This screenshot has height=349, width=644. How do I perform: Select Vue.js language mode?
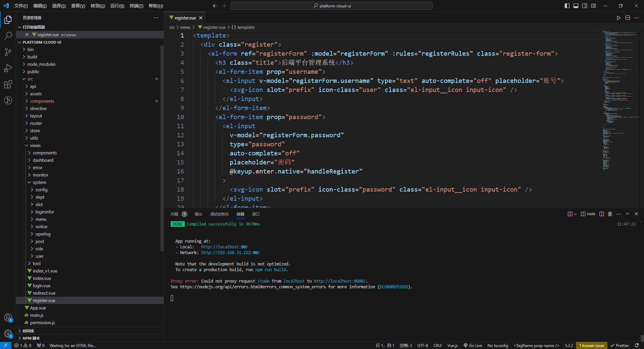pos(452,345)
